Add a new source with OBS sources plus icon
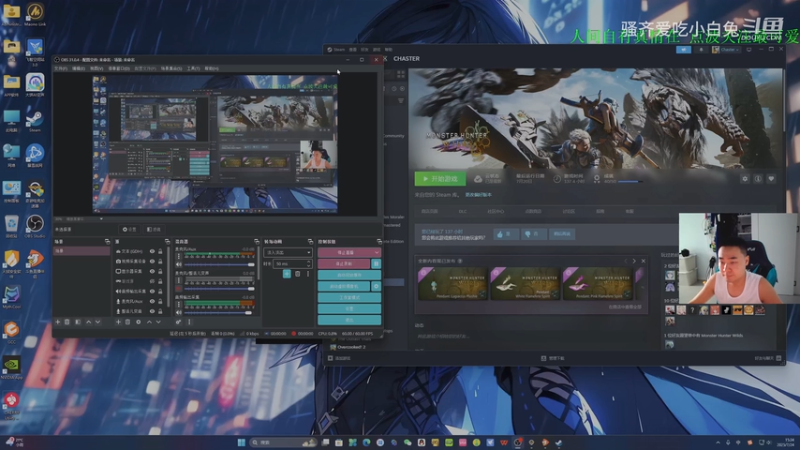Screen dimensions: 800x450 tap(118, 322)
